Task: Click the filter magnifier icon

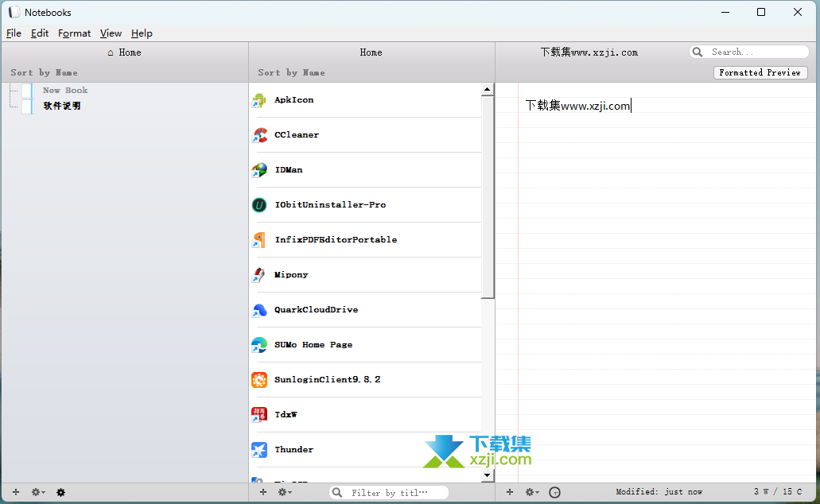Action: pyautogui.click(x=337, y=493)
